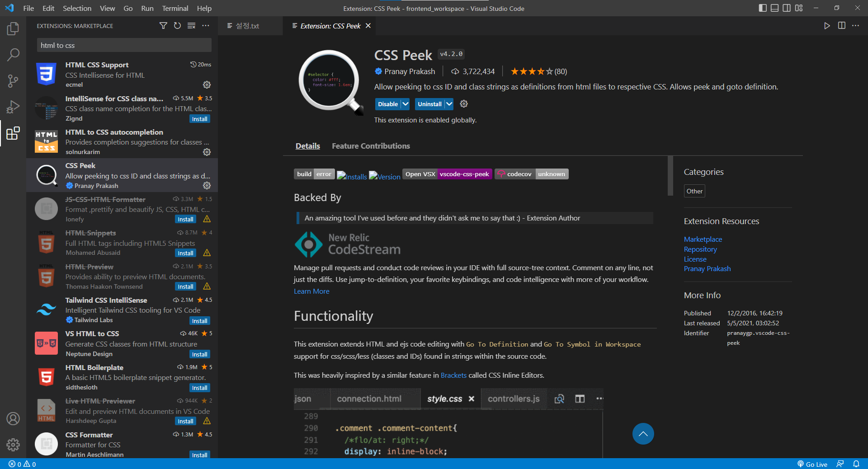Image resolution: width=868 pixels, height=469 pixels.
Task: Open the License link
Action: click(x=695, y=259)
